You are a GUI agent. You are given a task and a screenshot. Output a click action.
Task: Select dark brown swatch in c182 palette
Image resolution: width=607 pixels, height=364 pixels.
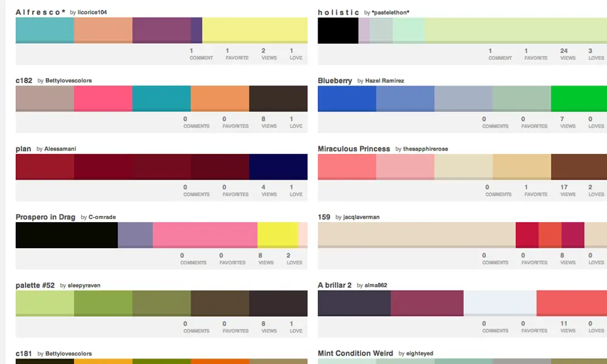point(279,99)
